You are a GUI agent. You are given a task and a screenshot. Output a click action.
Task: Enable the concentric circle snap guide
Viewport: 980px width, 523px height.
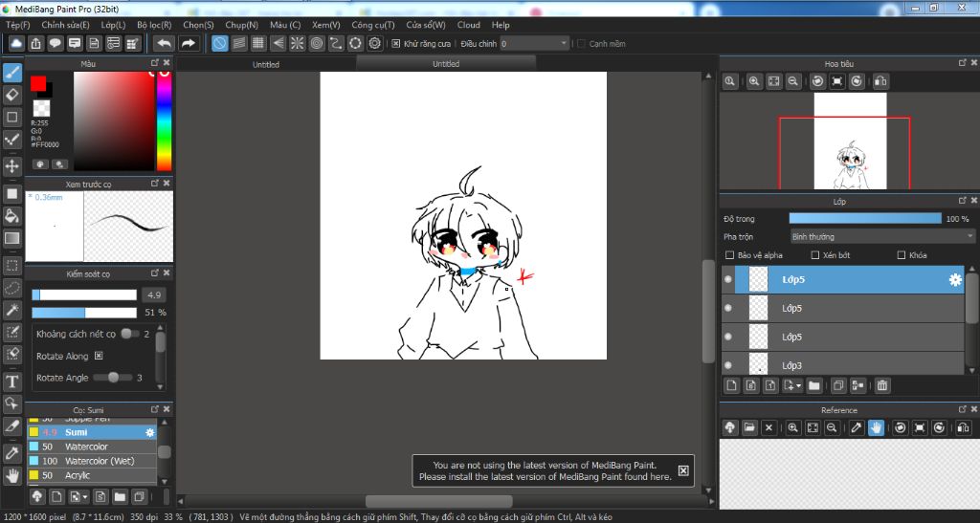pyautogui.click(x=316, y=43)
